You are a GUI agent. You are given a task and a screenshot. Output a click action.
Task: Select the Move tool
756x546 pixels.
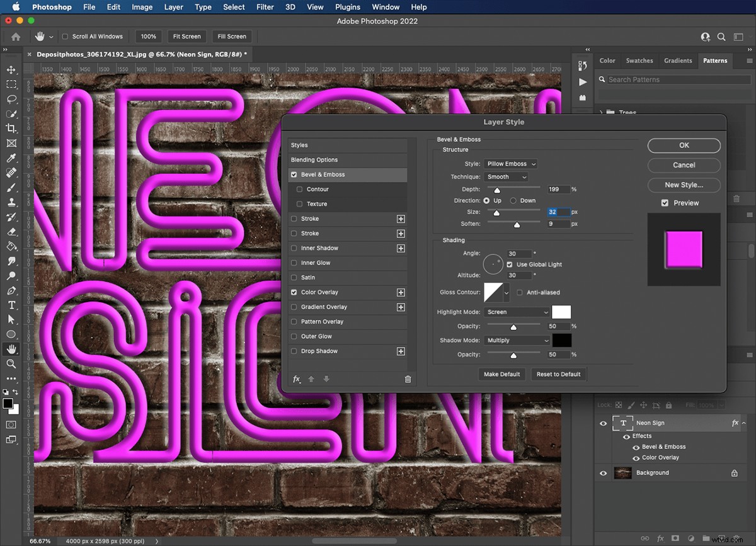pyautogui.click(x=9, y=70)
